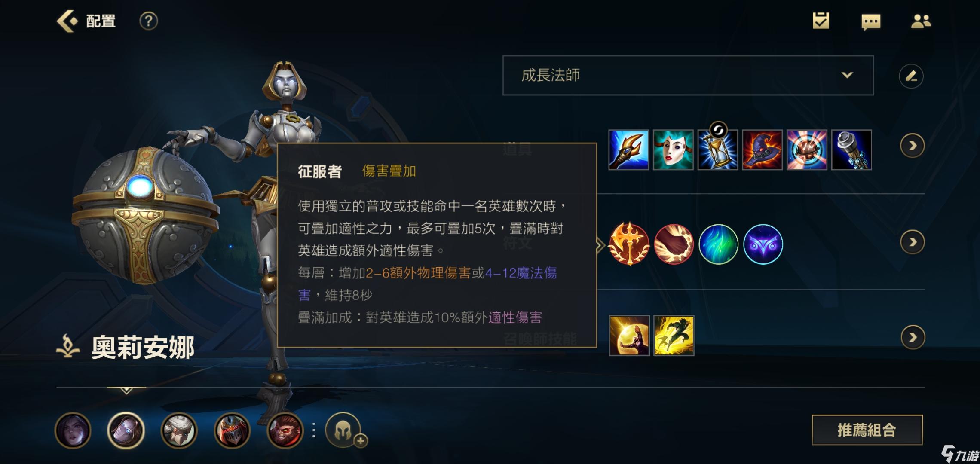Open the chat bubble icon
Screen dimensions: 980x464
click(871, 22)
